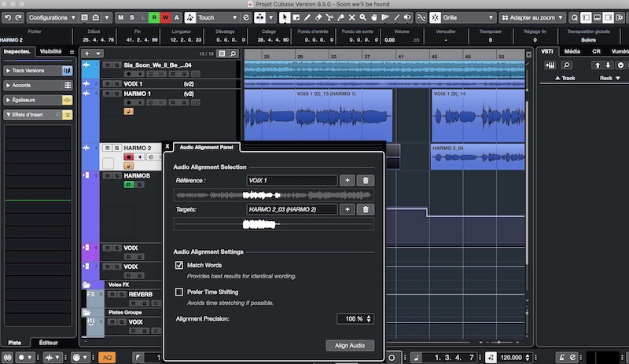Select the Erase tool
The image size is (629, 364).
318,17
